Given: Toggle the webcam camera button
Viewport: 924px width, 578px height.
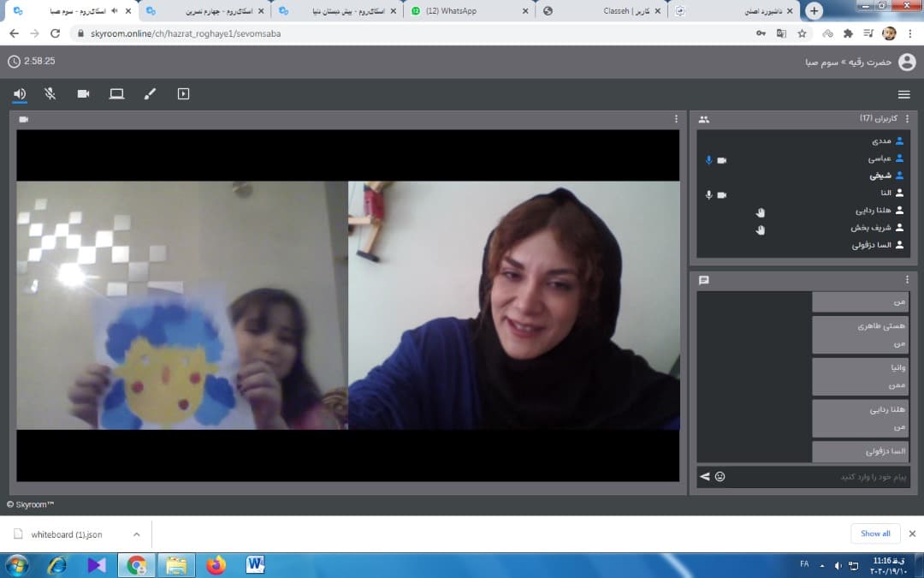Looking at the screenshot, I should [83, 94].
